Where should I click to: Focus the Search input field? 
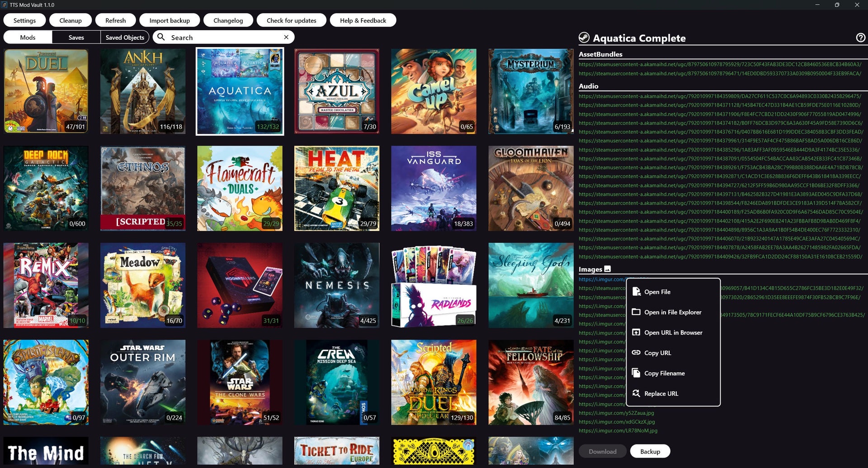(224, 37)
